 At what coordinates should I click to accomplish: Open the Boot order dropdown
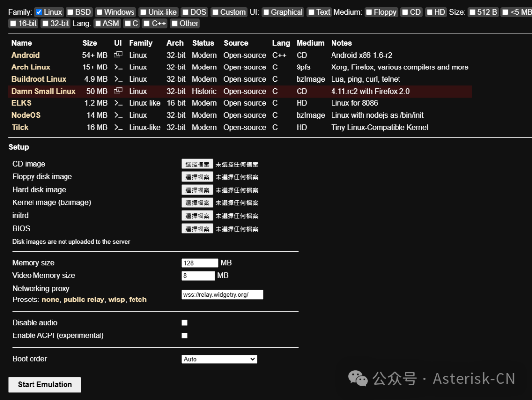pos(219,359)
